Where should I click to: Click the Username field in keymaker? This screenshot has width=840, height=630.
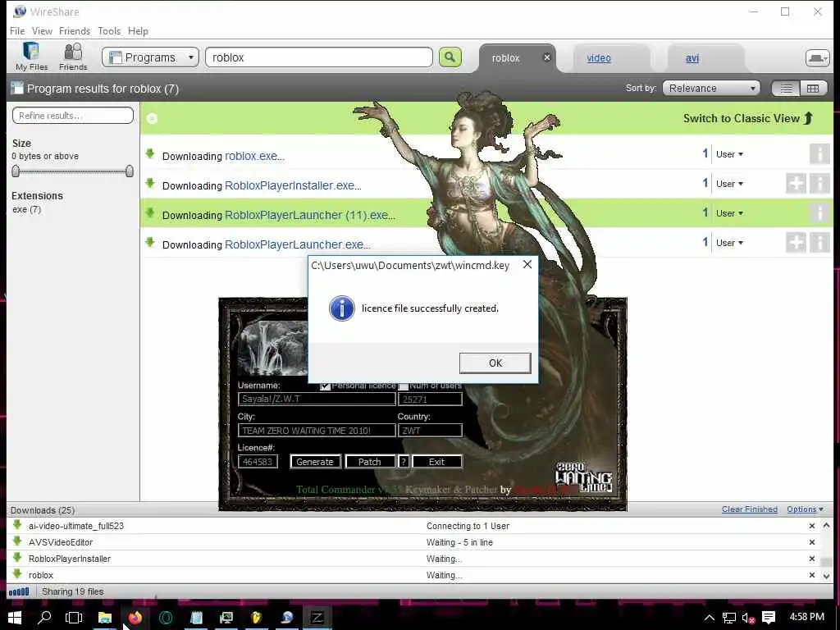tap(317, 399)
